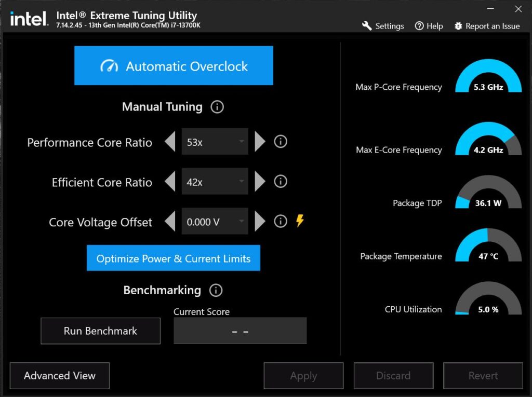The width and height of the screenshot is (532, 397).
Task: Click Optimize Power & Current Limits
Action: pyautogui.click(x=174, y=258)
